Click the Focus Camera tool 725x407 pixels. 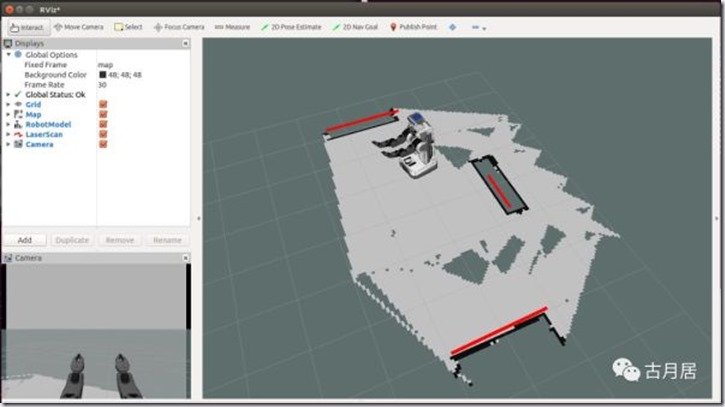pos(179,27)
